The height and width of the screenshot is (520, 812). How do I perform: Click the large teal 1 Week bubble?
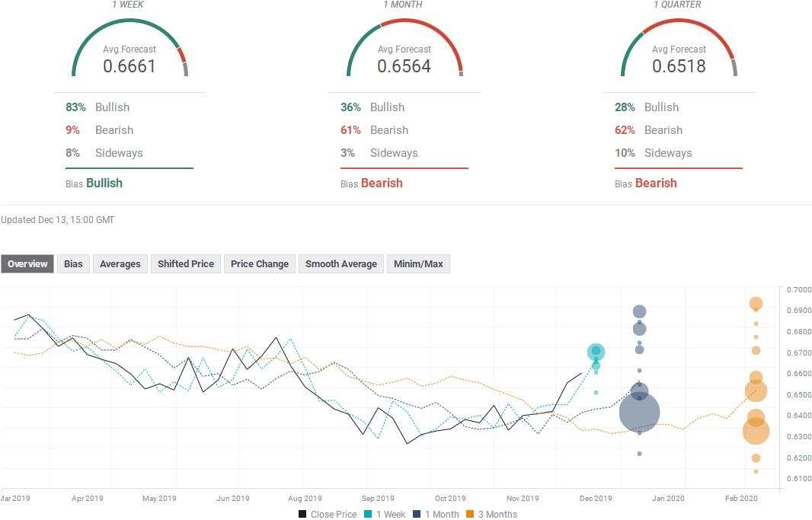(x=596, y=353)
